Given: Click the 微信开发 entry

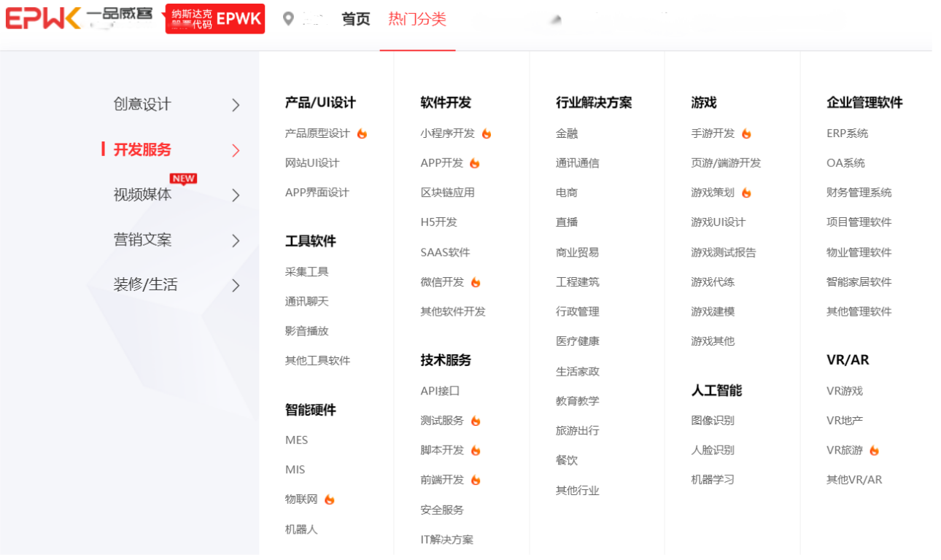Looking at the screenshot, I should [443, 282].
